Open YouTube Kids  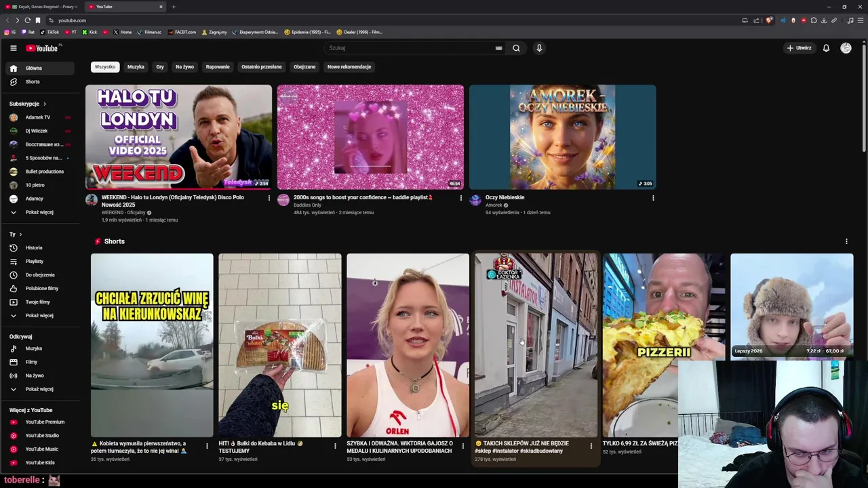pos(40,463)
